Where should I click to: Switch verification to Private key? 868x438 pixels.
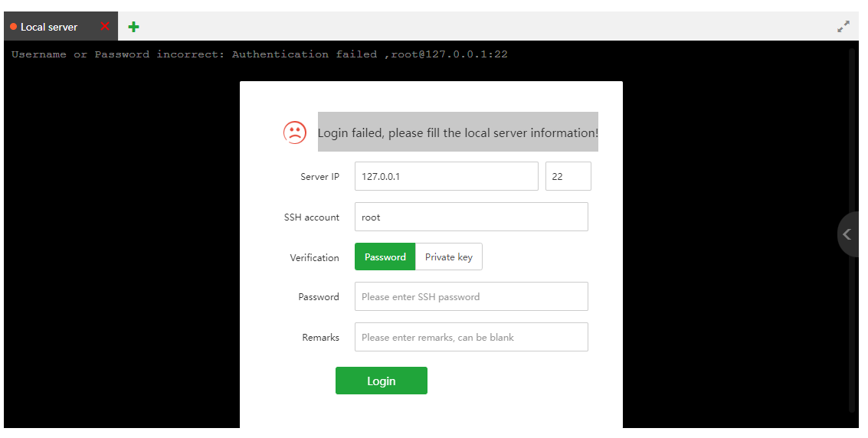point(449,257)
